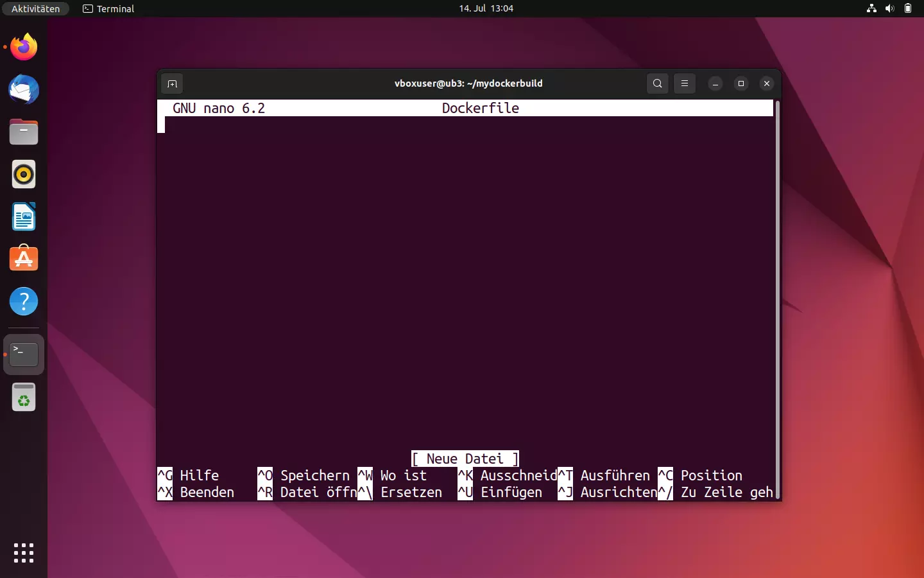Viewport: 924px width, 578px height.
Task: Open the Aktivitäten overview
Action: 35,8
